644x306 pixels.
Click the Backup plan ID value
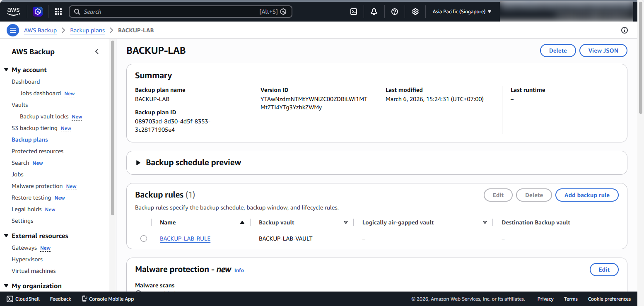(173, 125)
